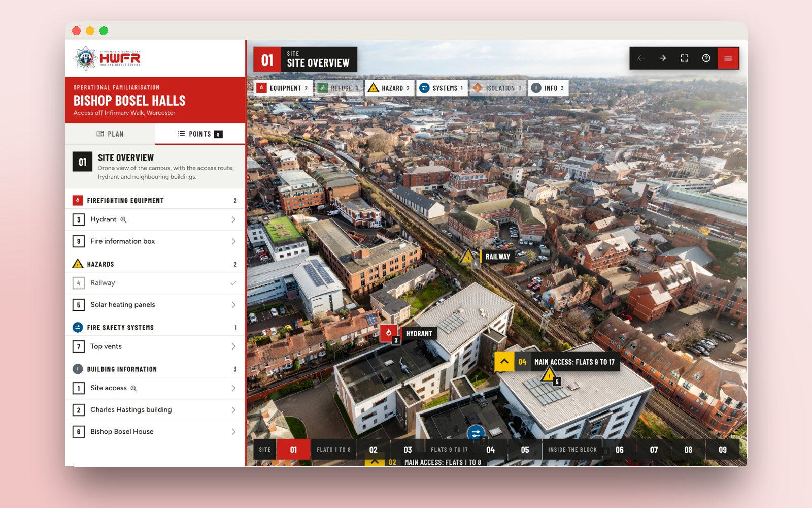Click the HWFR logo
The height and width of the screenshot is (508, 812).
tap(107, 58)
